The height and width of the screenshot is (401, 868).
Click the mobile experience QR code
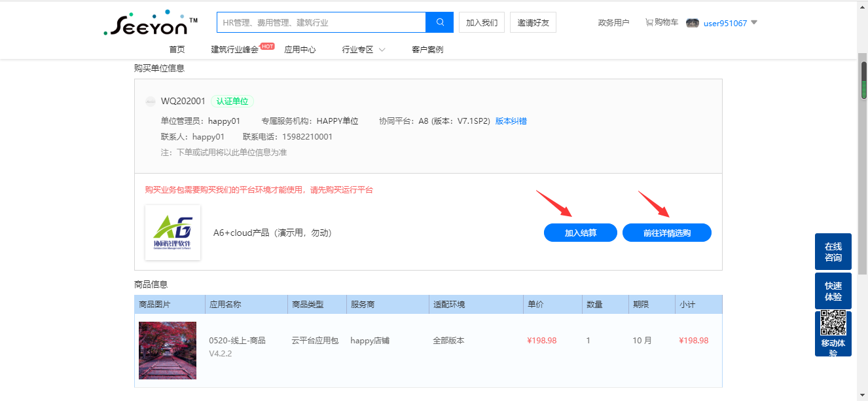(833, 324)
